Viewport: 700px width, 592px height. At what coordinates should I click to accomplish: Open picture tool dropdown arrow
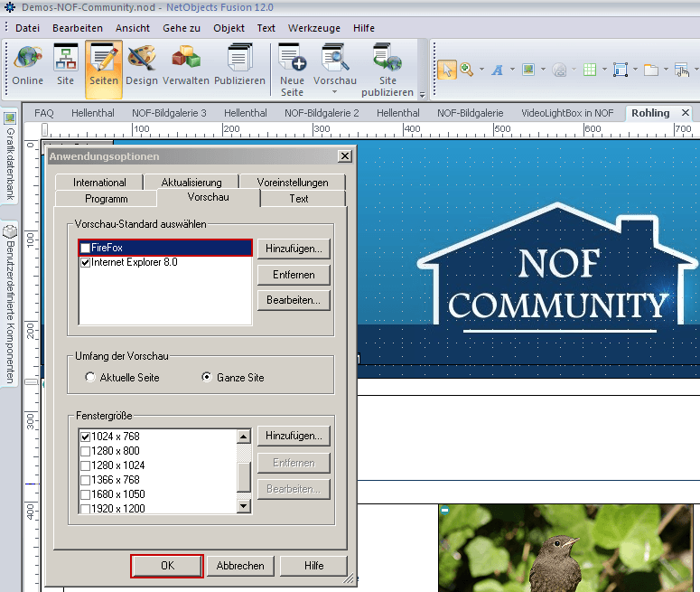543,70
